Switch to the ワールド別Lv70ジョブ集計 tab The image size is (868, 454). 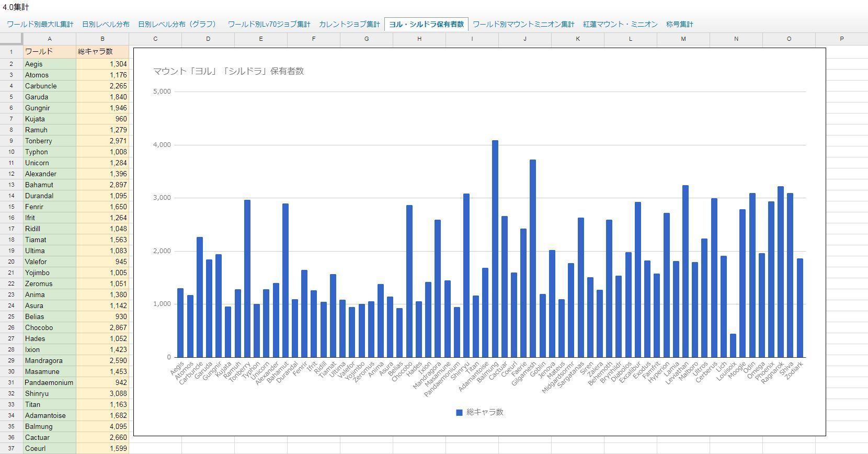[269, 24]
